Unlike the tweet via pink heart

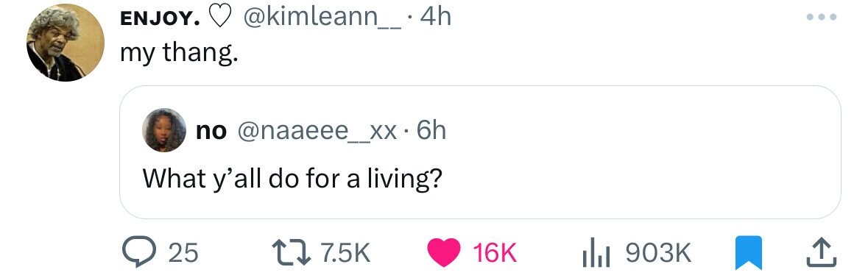[444, 253]
